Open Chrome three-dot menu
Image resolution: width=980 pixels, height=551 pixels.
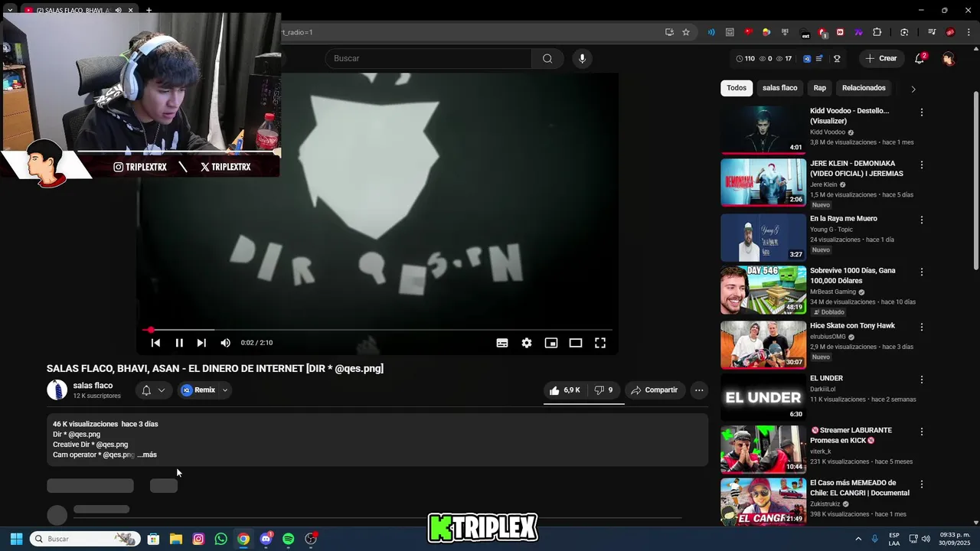[969, 32]
